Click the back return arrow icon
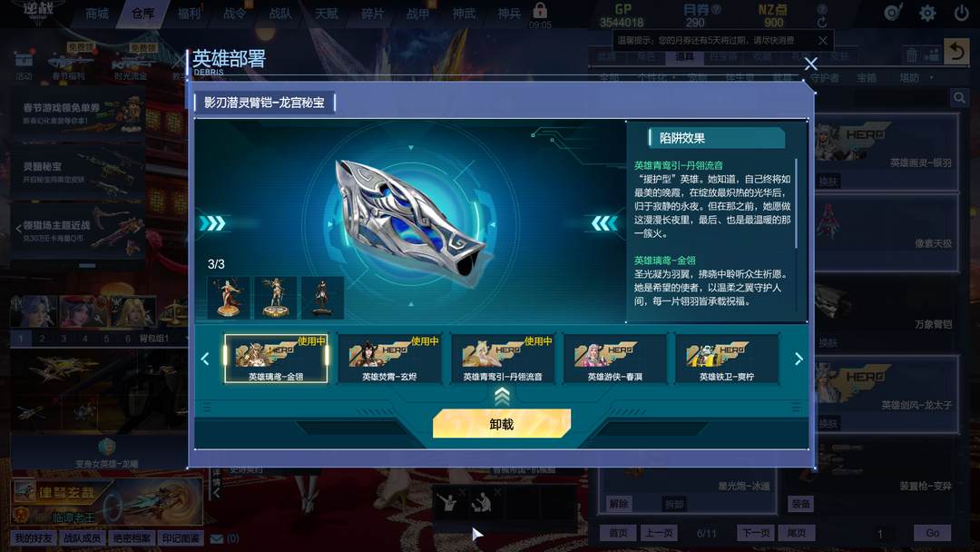The height and width of the screenshot is (552, 980). click(957, 51)
